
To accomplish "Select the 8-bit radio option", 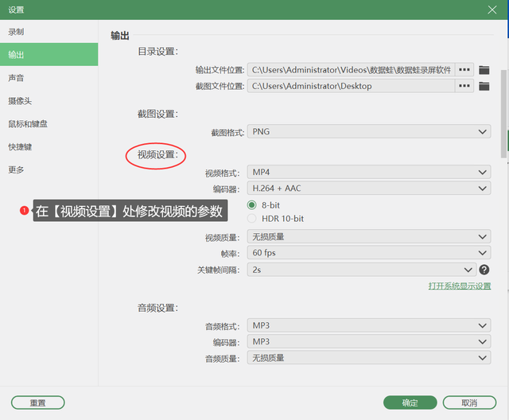I will 251,205.
